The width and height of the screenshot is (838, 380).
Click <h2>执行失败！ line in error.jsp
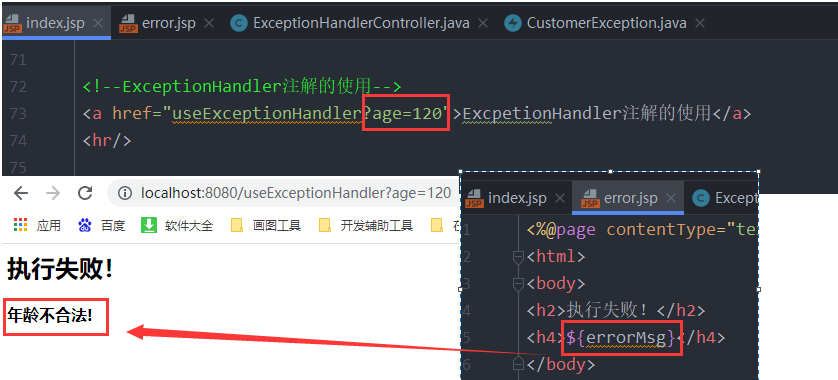coord(616,310)
